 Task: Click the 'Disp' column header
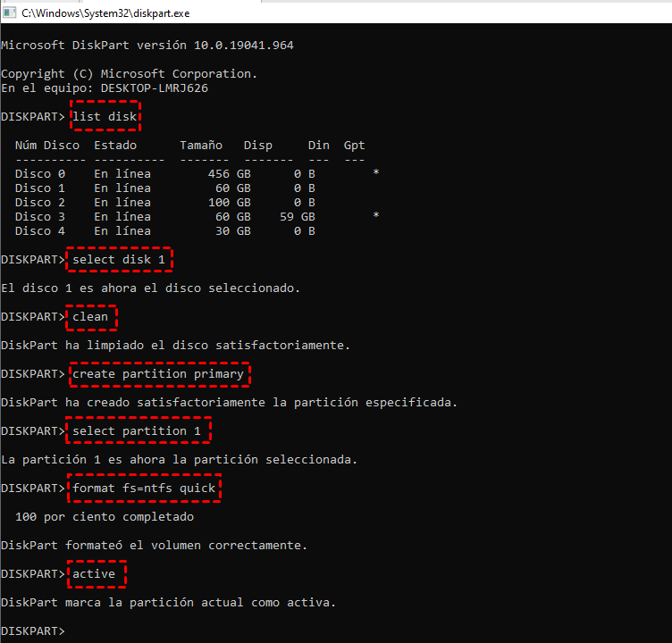click(x=258, y=146)
